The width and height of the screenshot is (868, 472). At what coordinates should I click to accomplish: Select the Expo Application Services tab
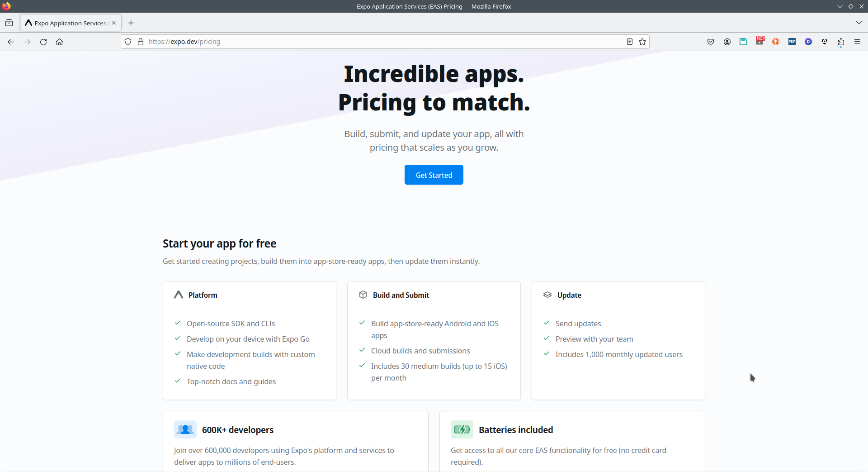[x=68, y=23]
